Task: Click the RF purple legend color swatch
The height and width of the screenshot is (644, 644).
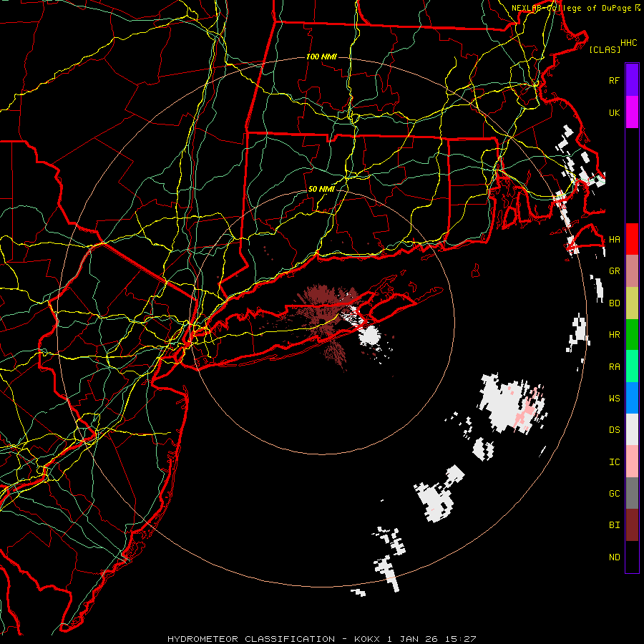Action: click(x=632, y=80)
